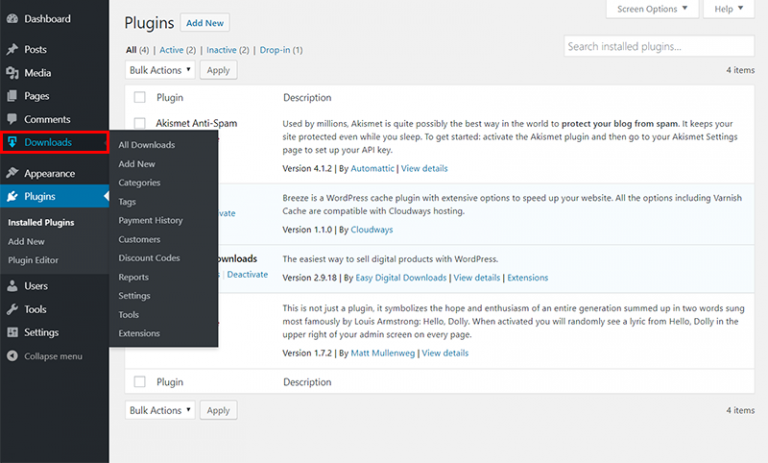Open Tags in Downloads flyout
Viewport: 768px width, 463px height.
point(127,201)
